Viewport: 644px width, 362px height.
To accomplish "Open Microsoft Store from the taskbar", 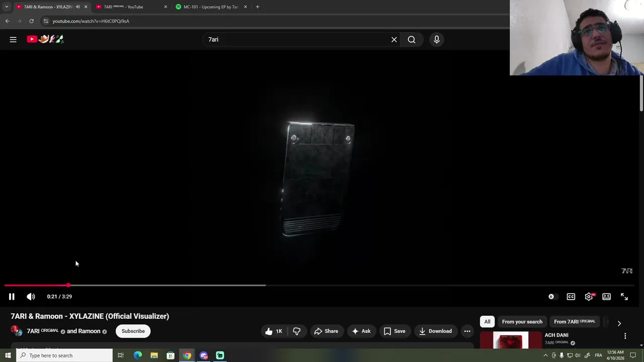I will pyautogui.click(x=171, y=355).
